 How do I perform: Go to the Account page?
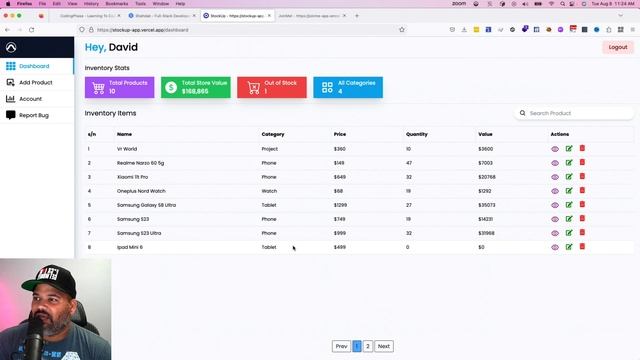pos(37,99)
